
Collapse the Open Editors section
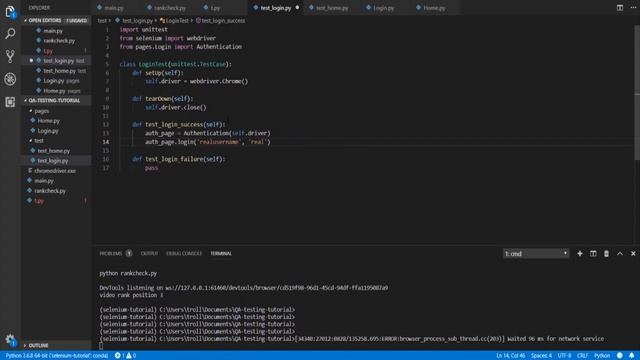[x=56, y=20]
